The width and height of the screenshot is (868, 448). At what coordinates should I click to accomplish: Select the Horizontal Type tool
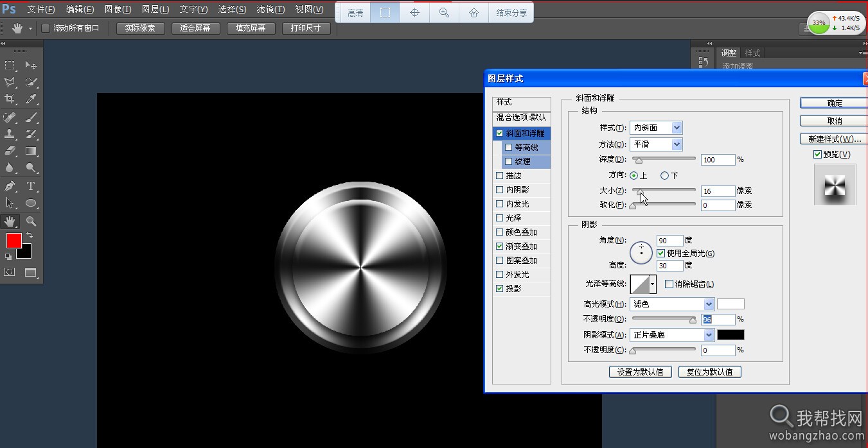[x=31, y=186]
